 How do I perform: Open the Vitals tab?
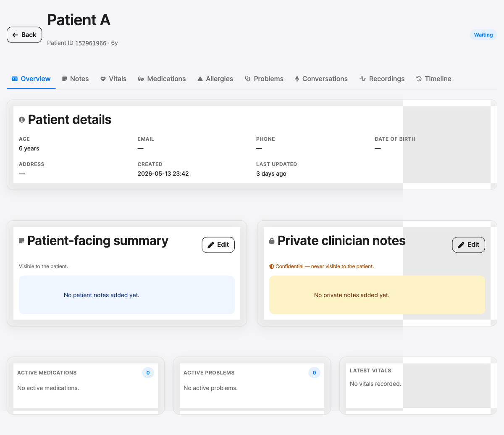pos(113,79)
